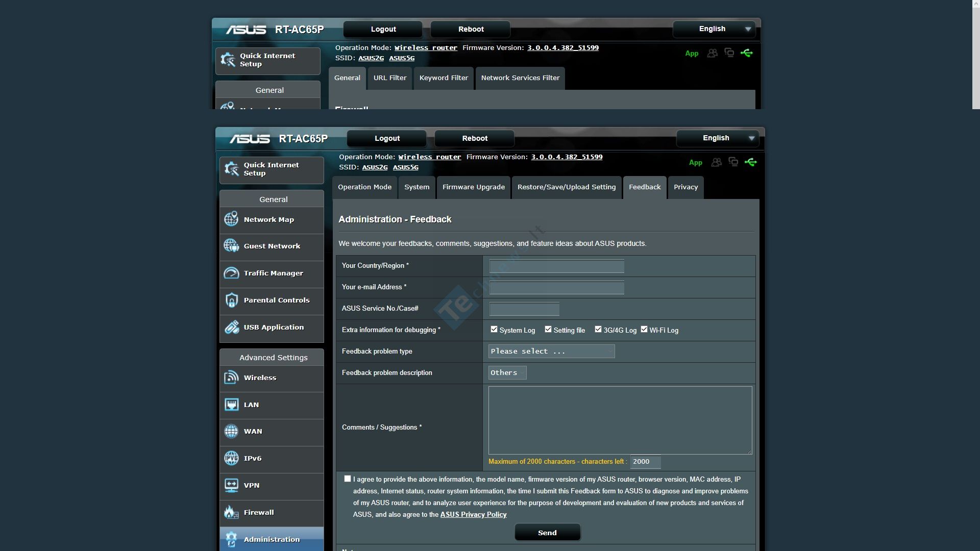Open the Firmware Upgrade tab
This screenshot has width=980, height=551.
coord(474,187)
